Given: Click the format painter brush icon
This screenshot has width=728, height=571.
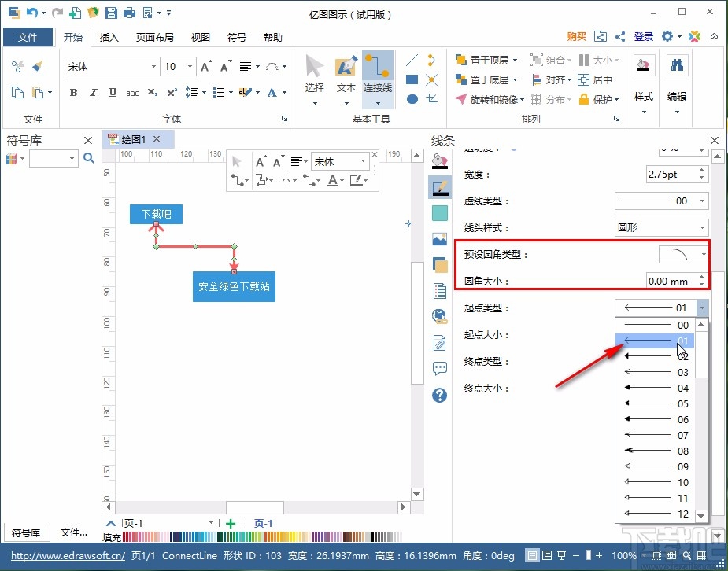Looking at the screenshot, I should click(38, 66).
